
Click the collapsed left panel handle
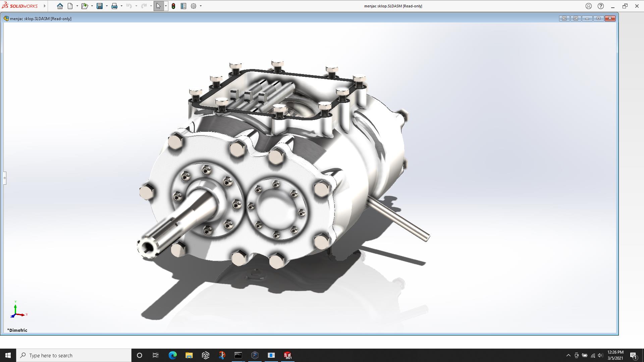point(5,178)
